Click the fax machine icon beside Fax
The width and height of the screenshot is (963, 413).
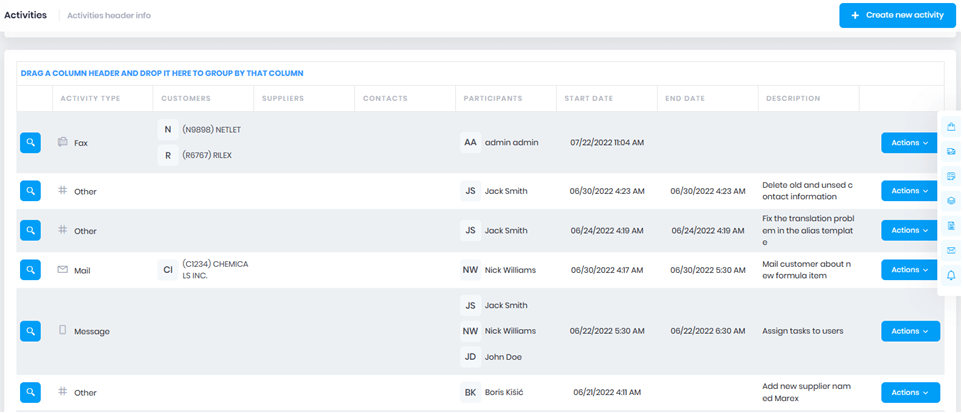(x=62, y=142)
